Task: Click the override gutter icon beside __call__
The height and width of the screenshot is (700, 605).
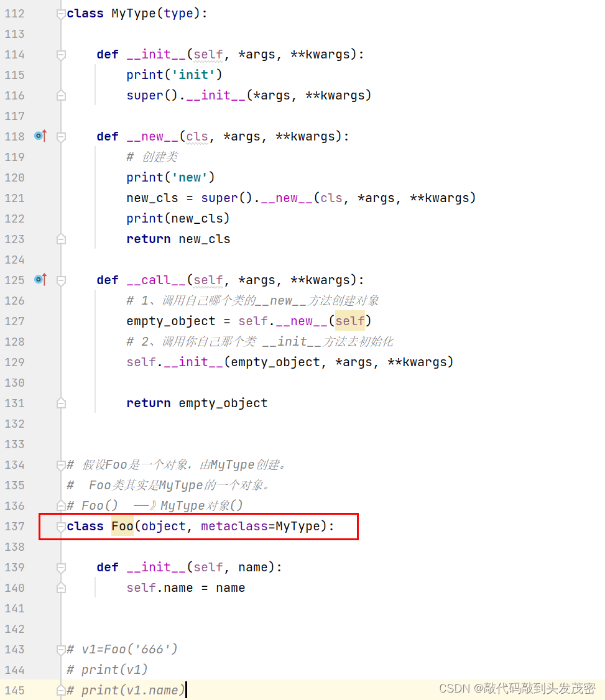Action: [40, 280]
